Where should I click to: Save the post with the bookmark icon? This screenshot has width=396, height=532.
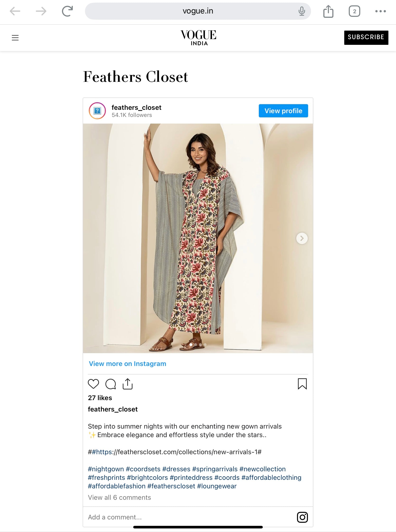pos(302,384)
